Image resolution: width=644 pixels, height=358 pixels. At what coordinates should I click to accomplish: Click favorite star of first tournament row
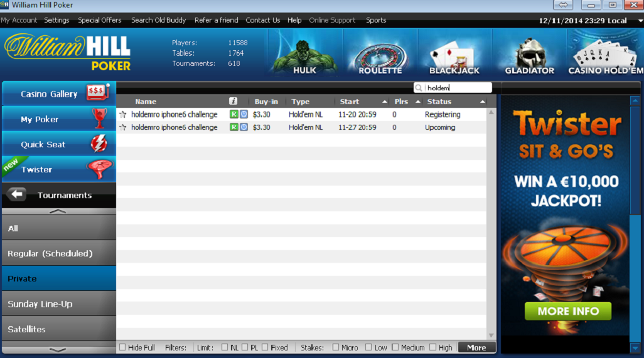click(x=123, y=115)
